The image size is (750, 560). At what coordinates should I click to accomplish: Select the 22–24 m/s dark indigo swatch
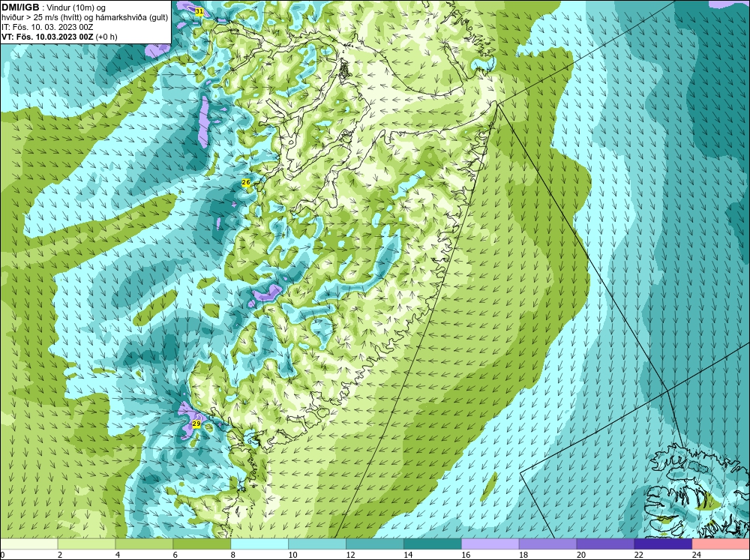(x=663, y=544)
